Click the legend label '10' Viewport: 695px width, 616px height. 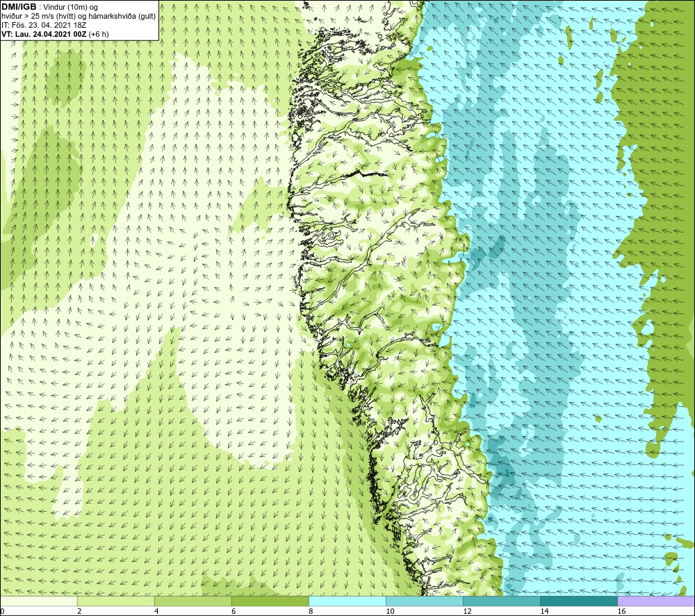coord(390,612)
